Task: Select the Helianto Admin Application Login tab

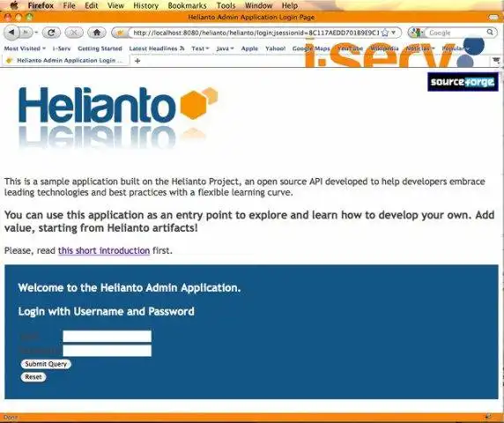Action: click(x=66, y=61)
